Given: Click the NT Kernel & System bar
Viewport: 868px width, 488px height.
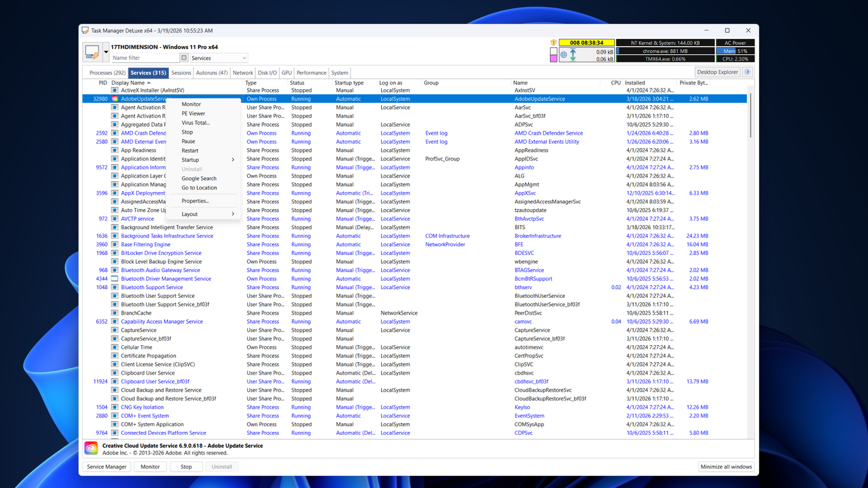Looking at the screenshot, I should [665, 43].
